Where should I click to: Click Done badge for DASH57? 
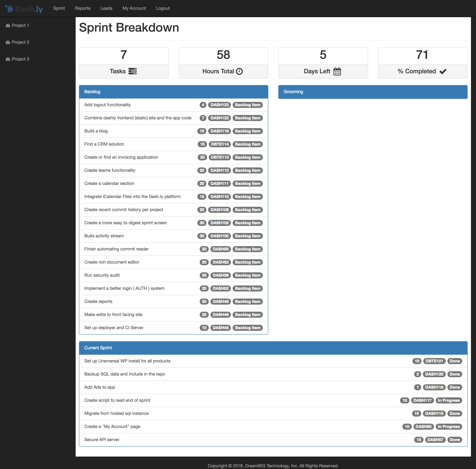455,440
